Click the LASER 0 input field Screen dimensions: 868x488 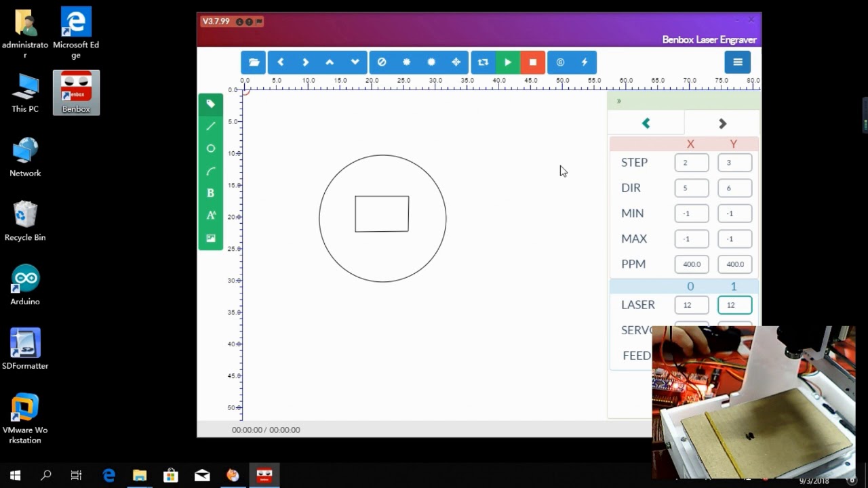pyautogui.click(x=692, y=305)
